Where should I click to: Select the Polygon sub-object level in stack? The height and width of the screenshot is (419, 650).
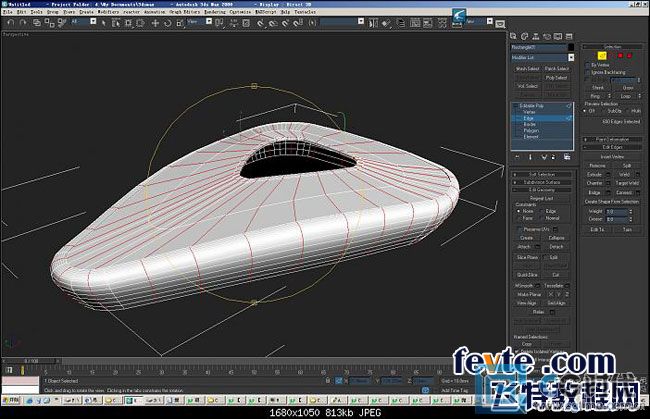tap(531, 131)
